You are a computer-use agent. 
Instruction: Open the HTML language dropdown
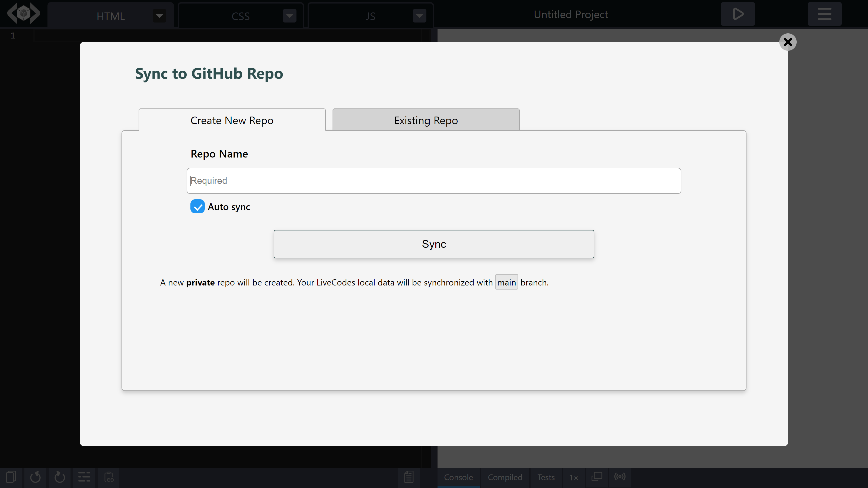(159, 15)
